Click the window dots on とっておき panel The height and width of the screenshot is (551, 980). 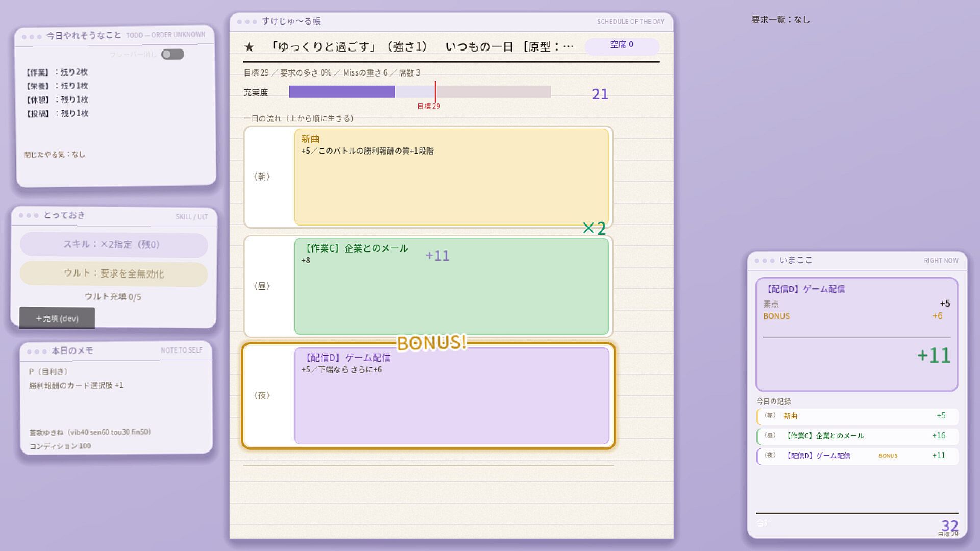pos(29,215)
